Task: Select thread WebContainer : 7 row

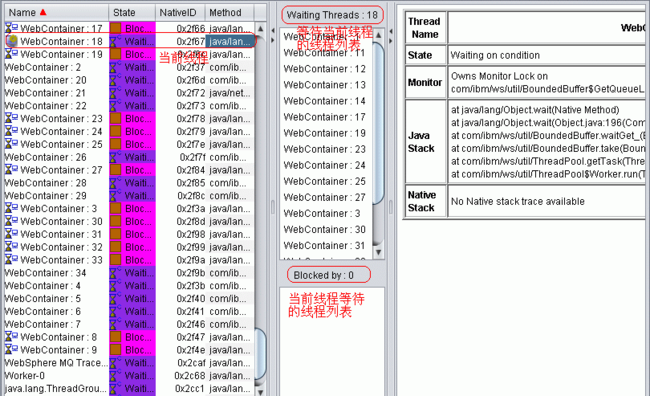Action: [129, 324]
